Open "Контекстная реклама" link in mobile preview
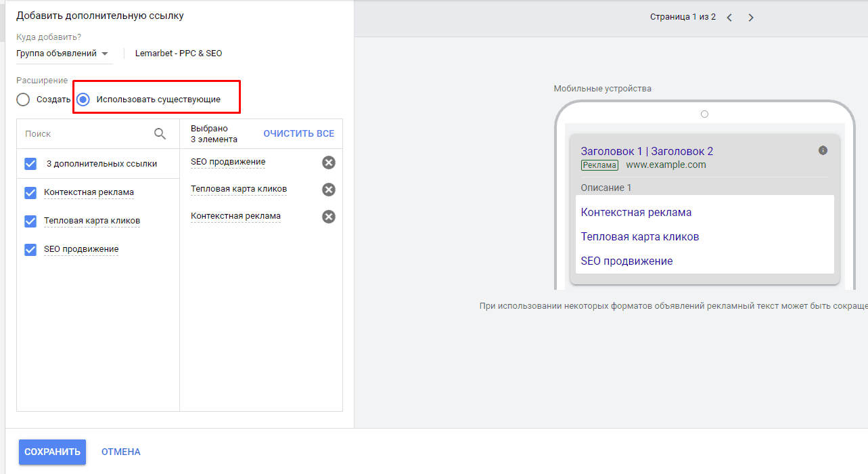This screenshot has height=474, width=868. pyautogui.click(x=636, y=212)
